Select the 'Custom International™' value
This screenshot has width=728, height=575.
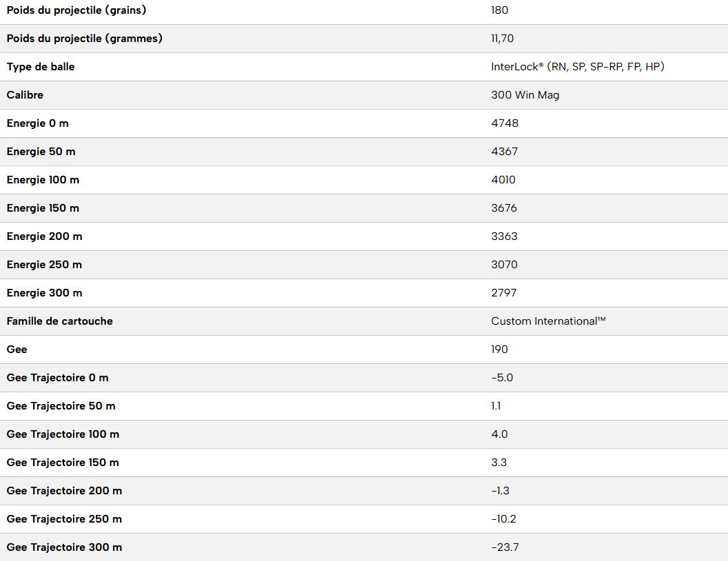pyautogui.click(x=549, y=321)
